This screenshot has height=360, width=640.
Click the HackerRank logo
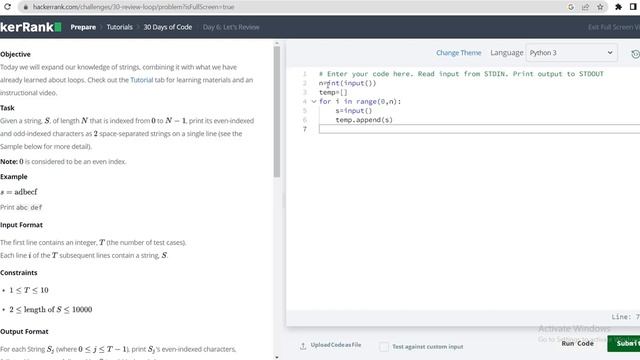point(31,27)
